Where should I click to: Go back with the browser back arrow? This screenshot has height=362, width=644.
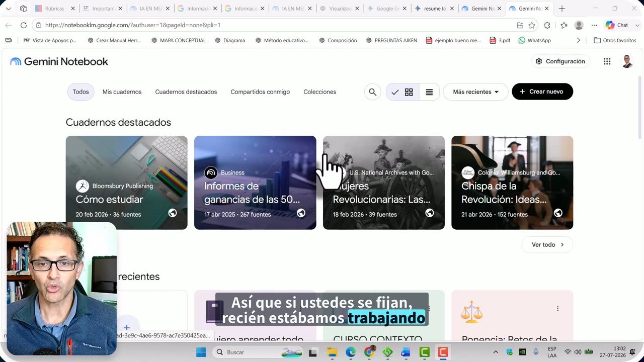click(9, 25)
